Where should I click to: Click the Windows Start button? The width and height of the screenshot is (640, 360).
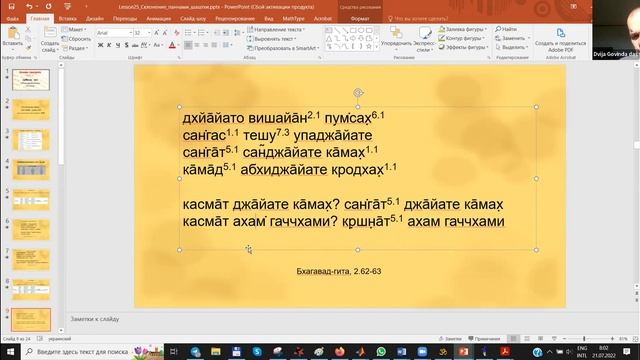point(10,351)
